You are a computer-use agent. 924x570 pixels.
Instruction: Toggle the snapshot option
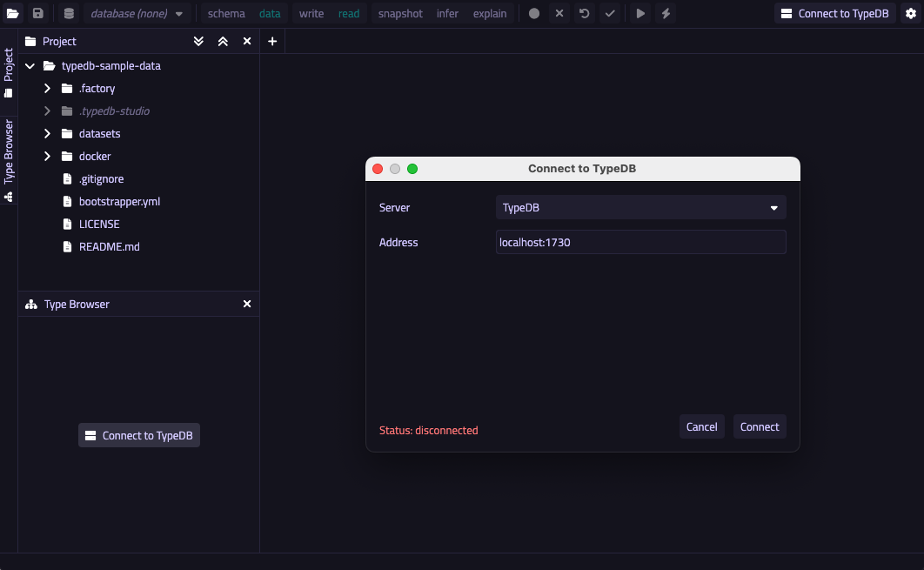400,13
